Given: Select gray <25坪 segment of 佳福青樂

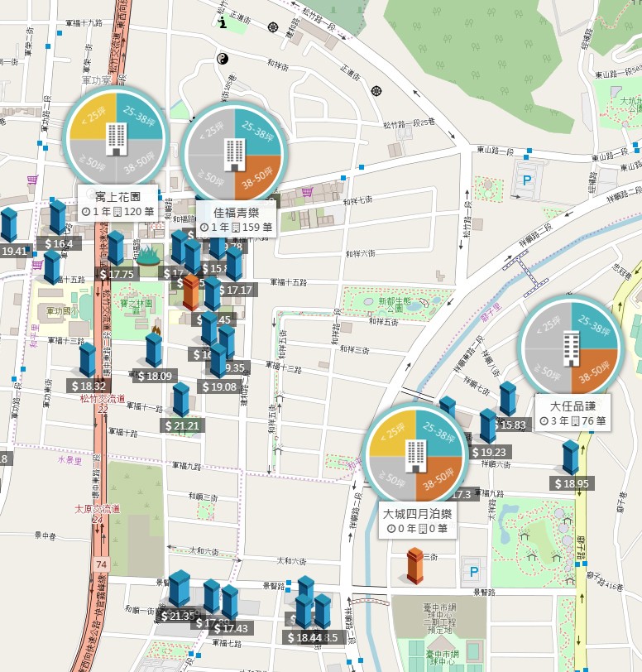Looking at the screenshot, I should [212, 132].
